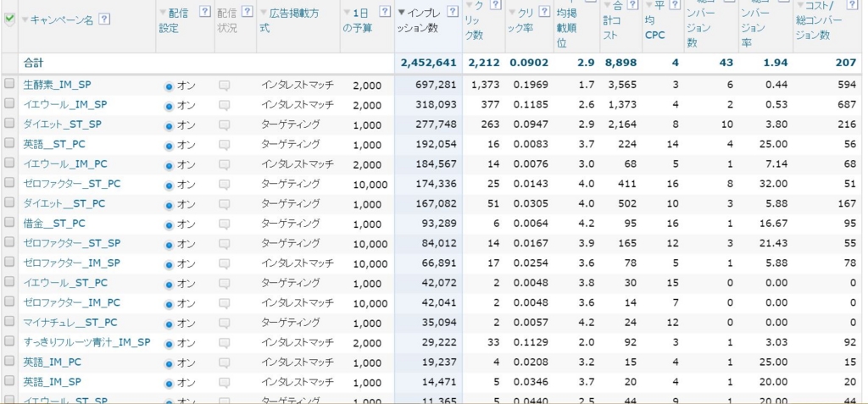Click the 合計 totals row label
The width and height of the screenshot is (868, 404).
point(33,63)
